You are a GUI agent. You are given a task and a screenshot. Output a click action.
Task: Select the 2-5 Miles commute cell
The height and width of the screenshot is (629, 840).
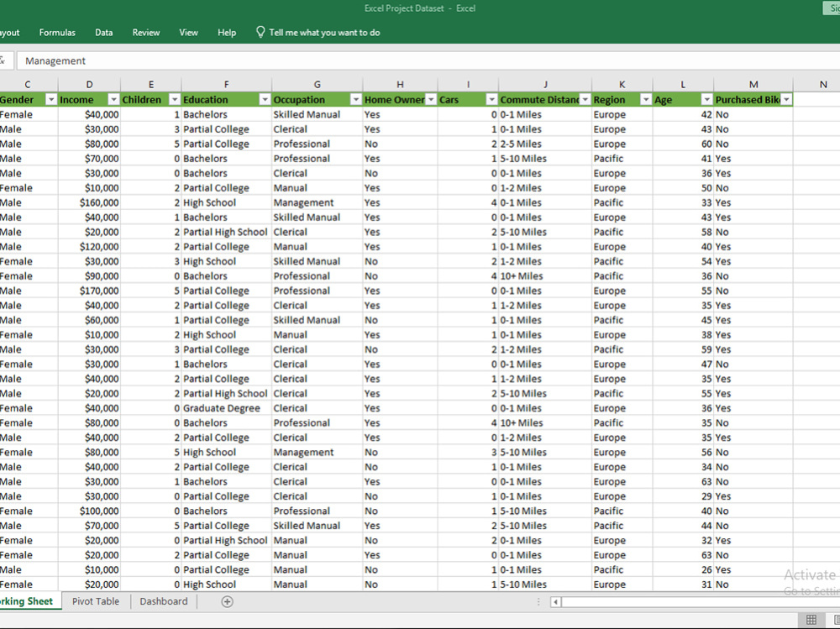pyautogui.click(x=545, y=144)
